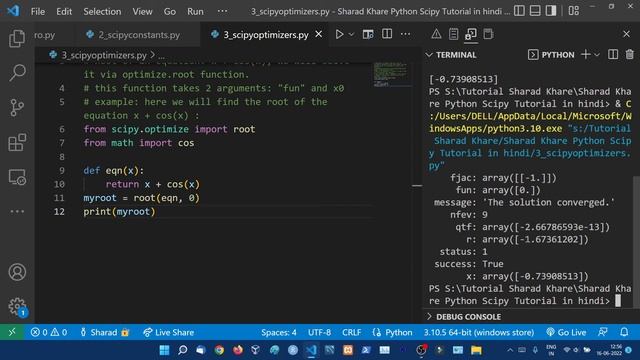Open the Customize Layout button

tap(573, 11)
